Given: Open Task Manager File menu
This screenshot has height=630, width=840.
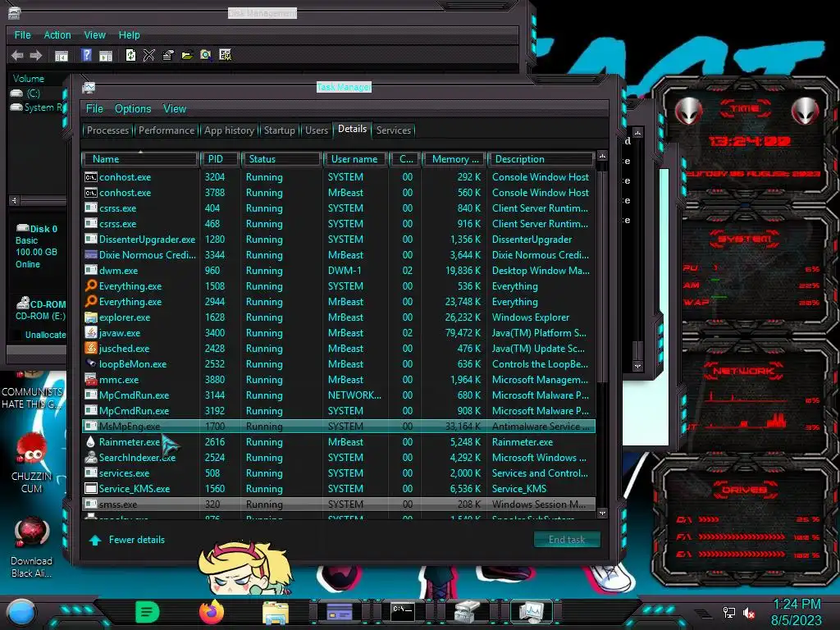Looking at the screenshot, I should click(94, 109).
